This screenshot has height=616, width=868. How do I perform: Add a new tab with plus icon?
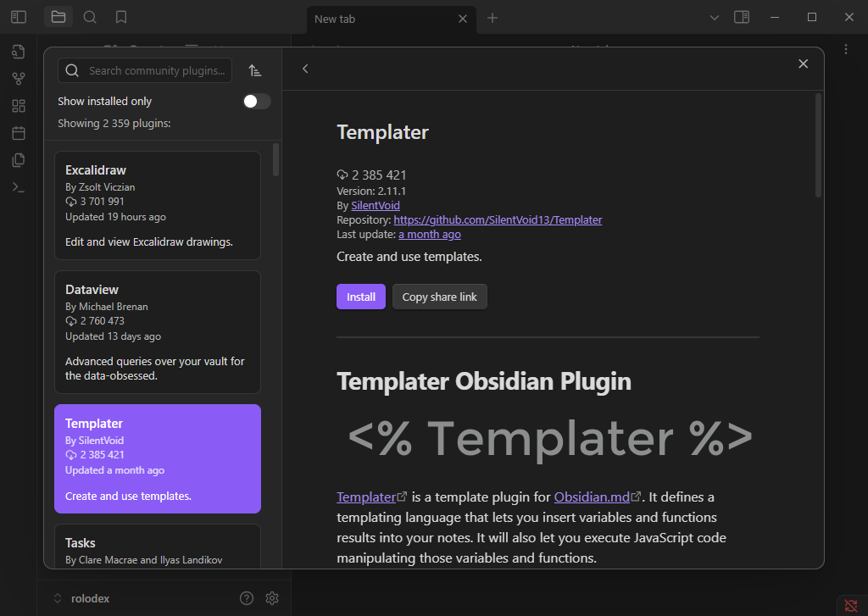[x=492, y=19]
